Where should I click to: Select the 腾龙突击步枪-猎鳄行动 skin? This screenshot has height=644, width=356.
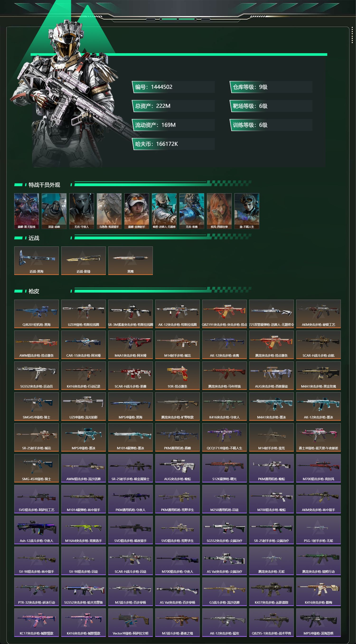pos(318,561)
